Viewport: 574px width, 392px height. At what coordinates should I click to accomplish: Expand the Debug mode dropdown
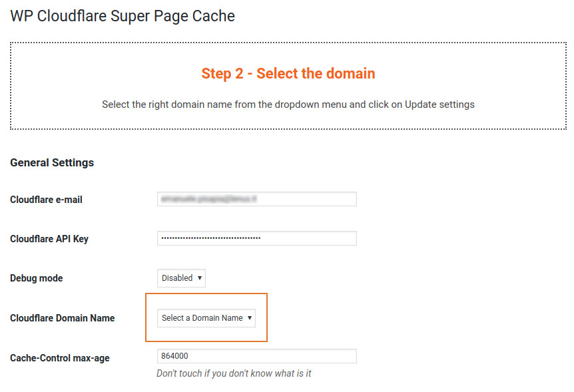pos(181,278)
